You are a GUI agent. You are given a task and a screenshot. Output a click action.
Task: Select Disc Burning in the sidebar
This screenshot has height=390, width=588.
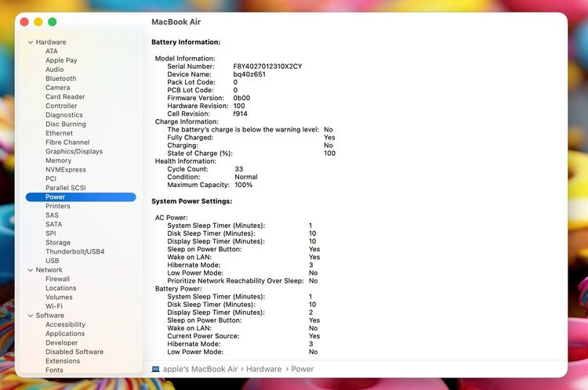(66, 124)
